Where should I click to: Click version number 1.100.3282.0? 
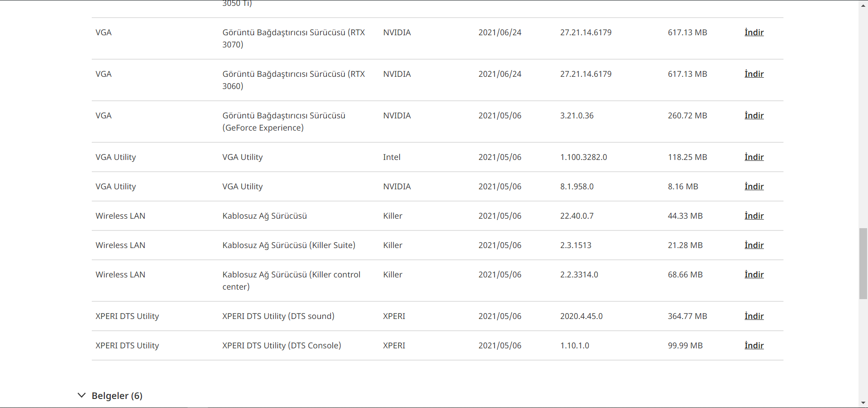coord(583,157)
